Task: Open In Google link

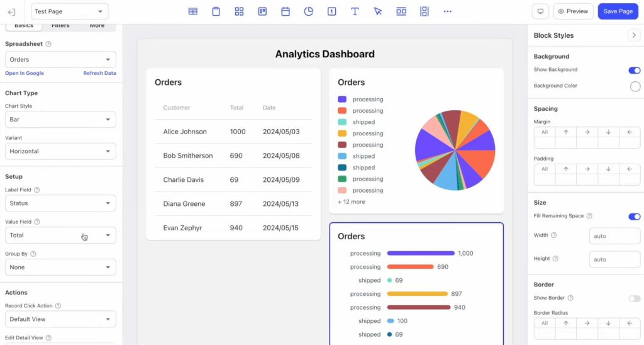Action: (x=25, y=73)
